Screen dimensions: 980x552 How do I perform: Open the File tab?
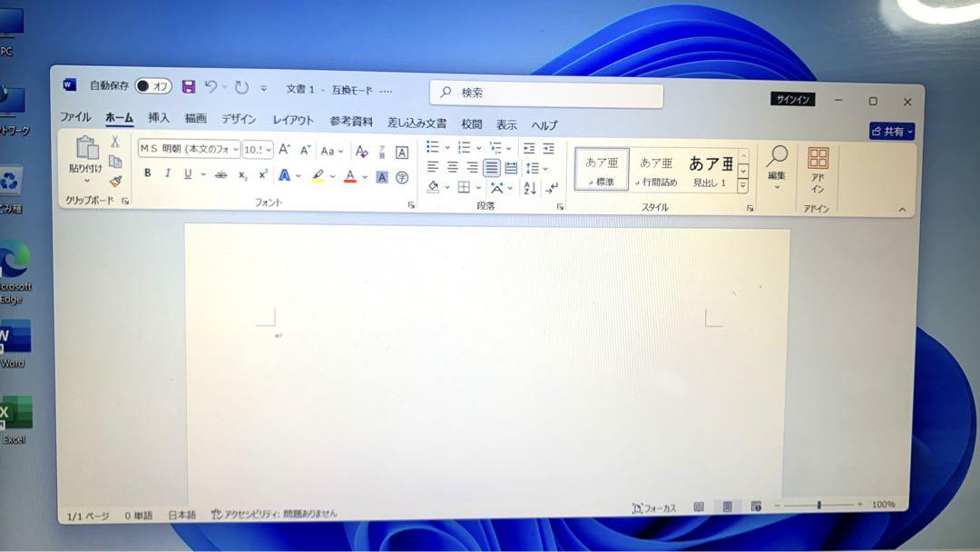75,117
